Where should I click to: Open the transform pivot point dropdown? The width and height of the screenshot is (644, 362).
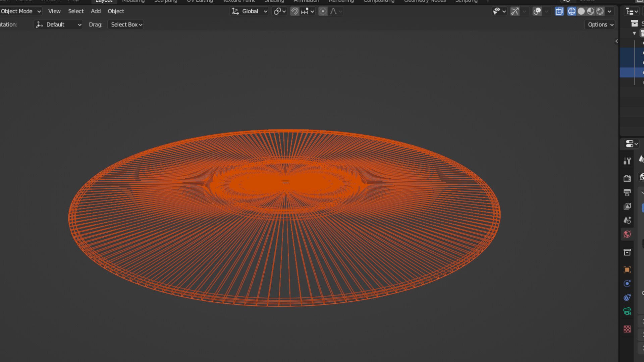pos(279,11)
